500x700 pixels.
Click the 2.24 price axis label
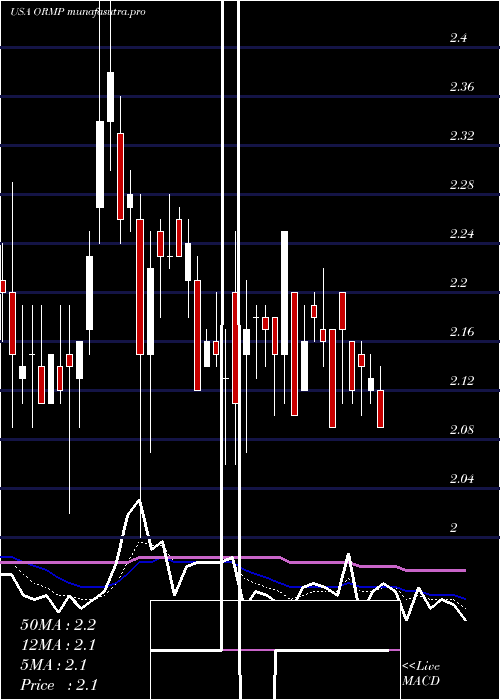click(462, 234)
